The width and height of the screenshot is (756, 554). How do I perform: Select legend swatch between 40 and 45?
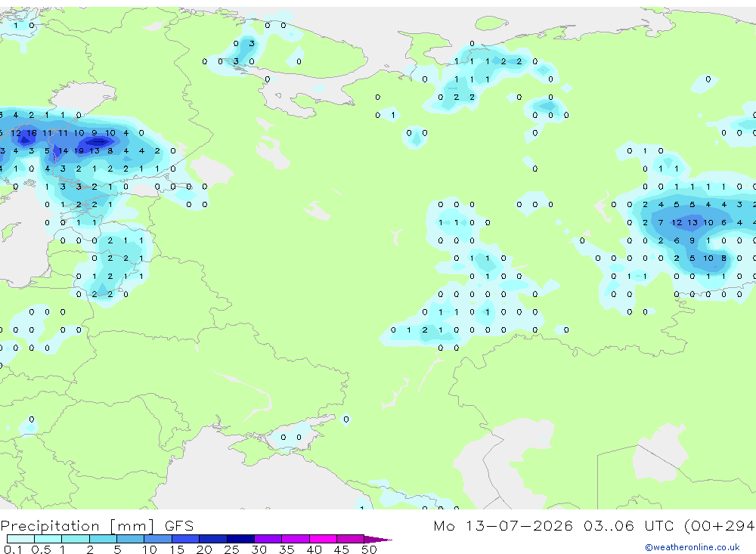(x=323, y=539)
